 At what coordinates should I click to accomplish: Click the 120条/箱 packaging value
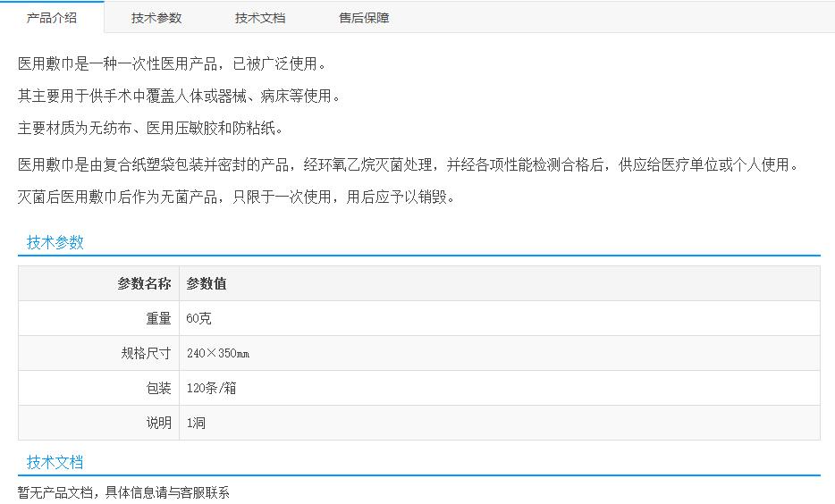211,388
